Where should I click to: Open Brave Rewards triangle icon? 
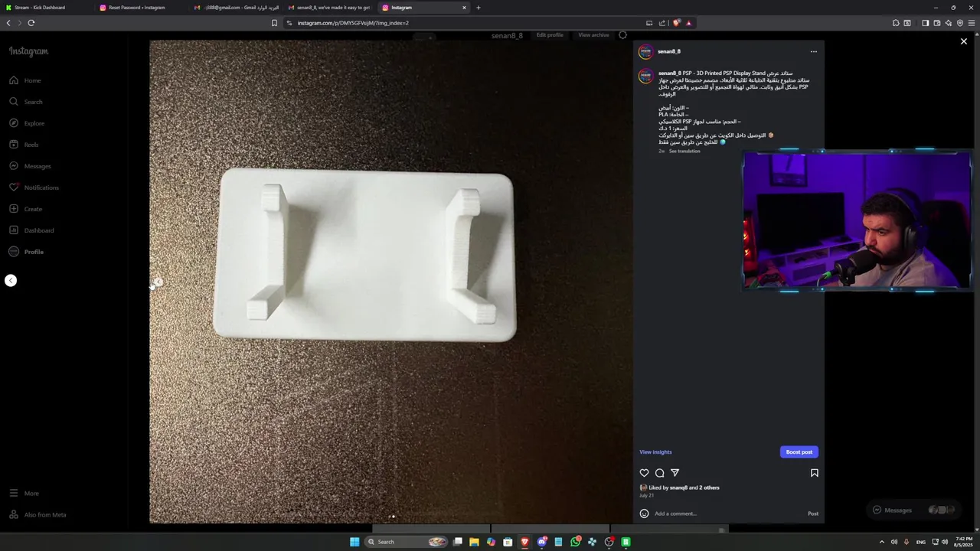coord(688,23)
